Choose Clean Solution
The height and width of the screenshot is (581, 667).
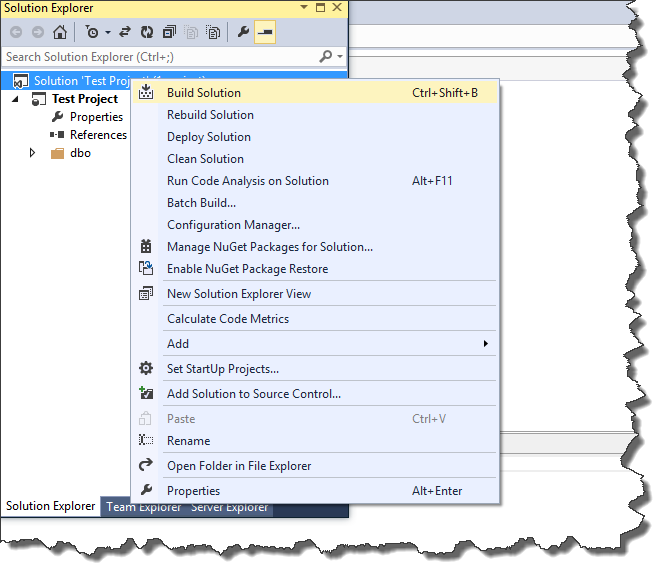[x=315, y=159]
